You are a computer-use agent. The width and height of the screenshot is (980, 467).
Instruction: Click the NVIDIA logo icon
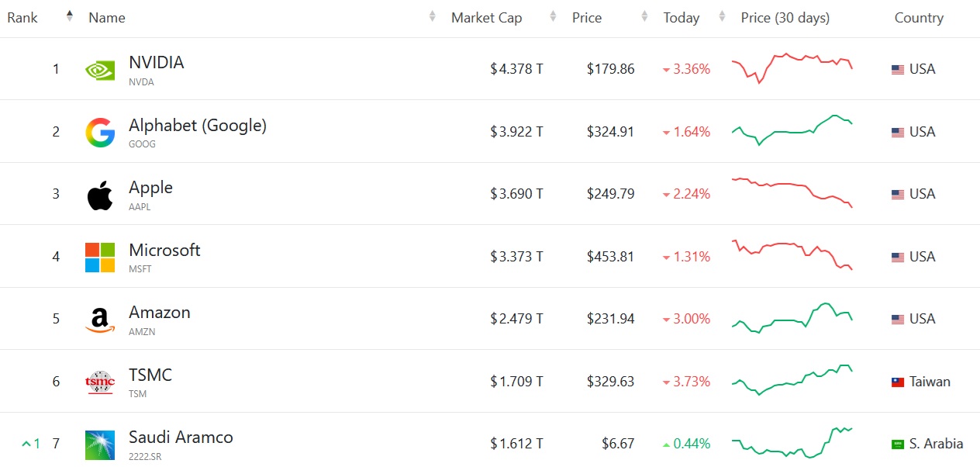pos(100,70)
